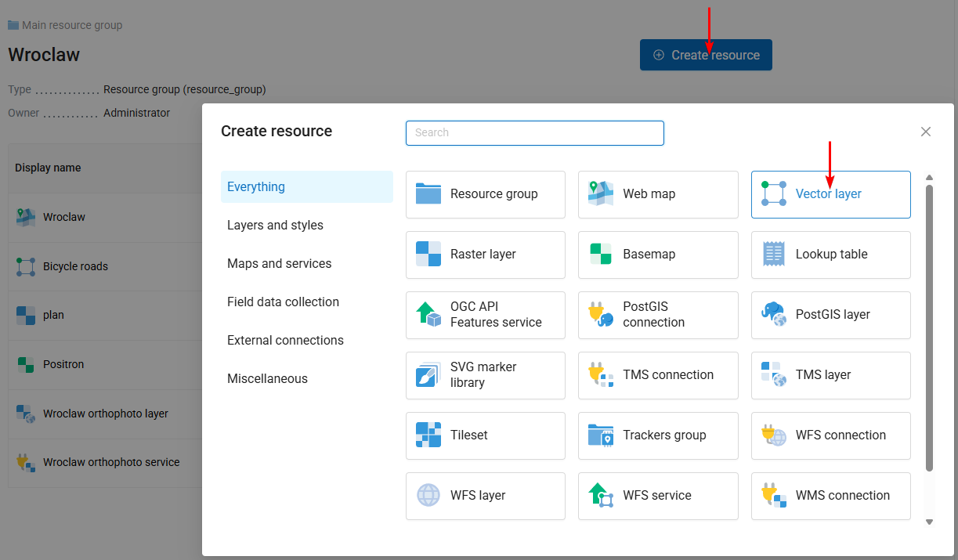Screen dimensions: 958x560
Task: Create a WMS connection resource
Action: [x=830, y=495]
